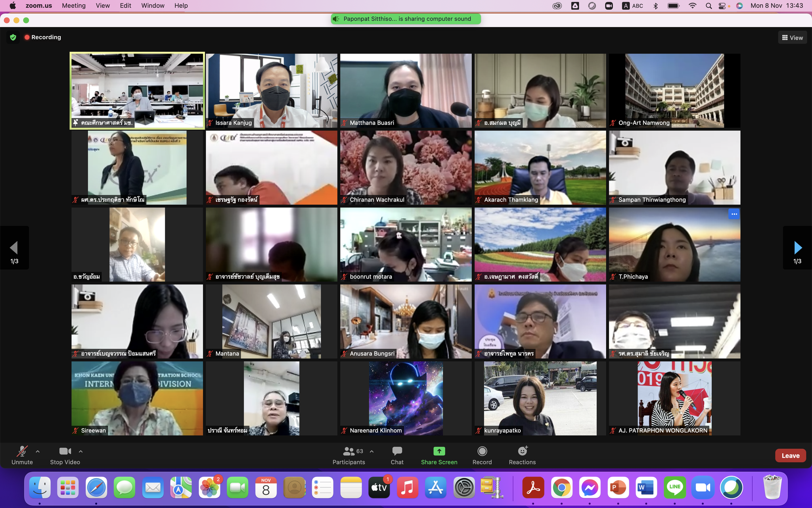812x508 pixels.
Task: Expand video options arrow beside Stop Video
Action: point(81,451)
